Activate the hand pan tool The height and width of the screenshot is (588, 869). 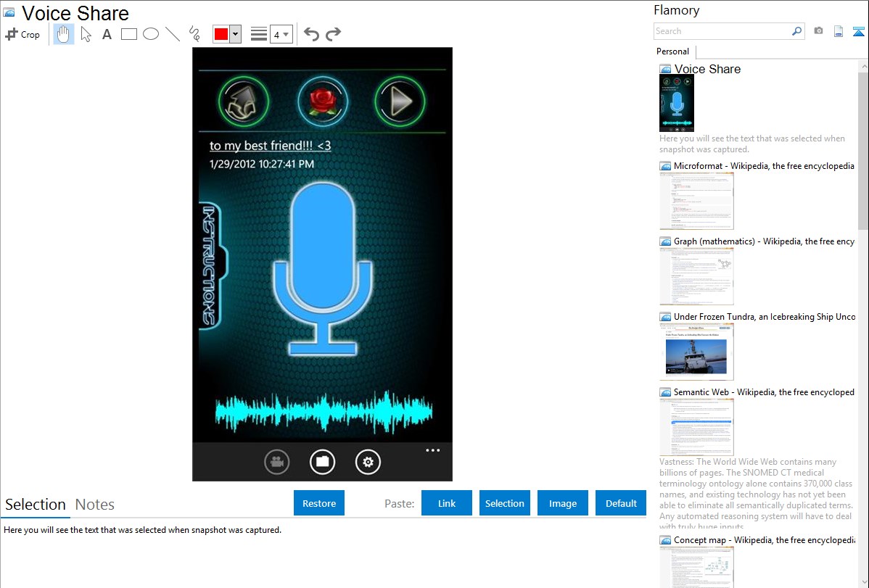coord(63,34)
